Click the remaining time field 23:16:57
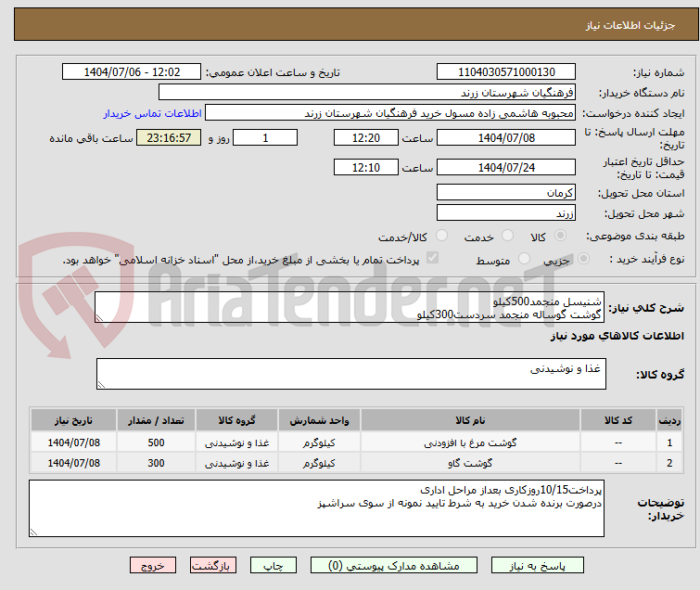700x590 pixels. (169, 137)
